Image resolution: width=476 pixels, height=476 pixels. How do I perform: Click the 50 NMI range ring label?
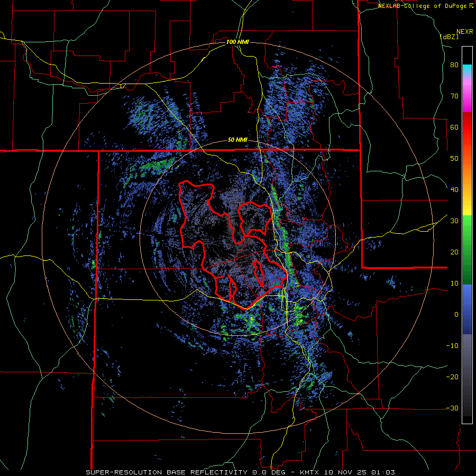click(x=237, y=140)
